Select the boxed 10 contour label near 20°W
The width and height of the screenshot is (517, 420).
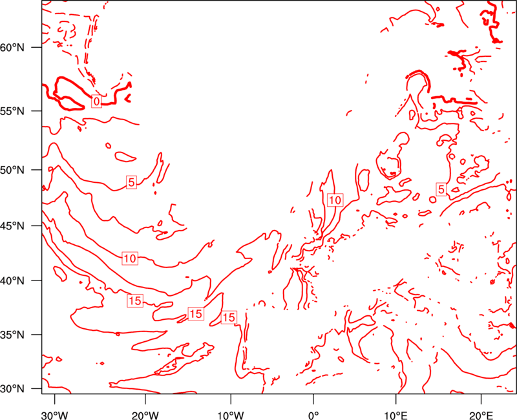point(130,258)
